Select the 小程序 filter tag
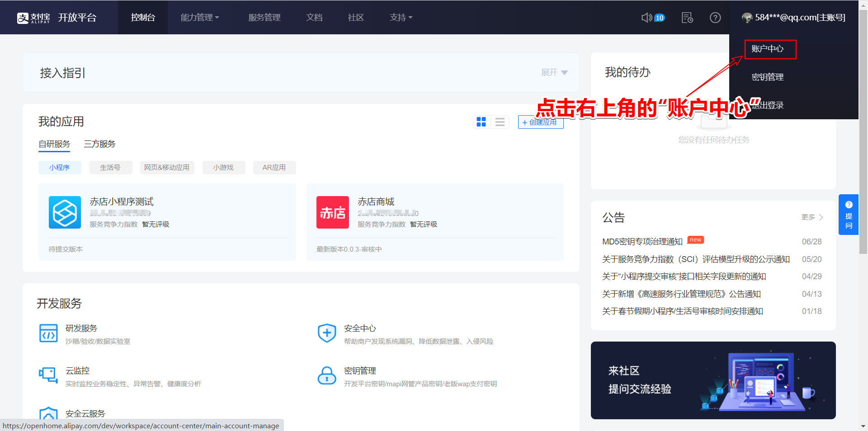This screenshot has width=868, height=431. pyautogui.click(x=60, y=168)
